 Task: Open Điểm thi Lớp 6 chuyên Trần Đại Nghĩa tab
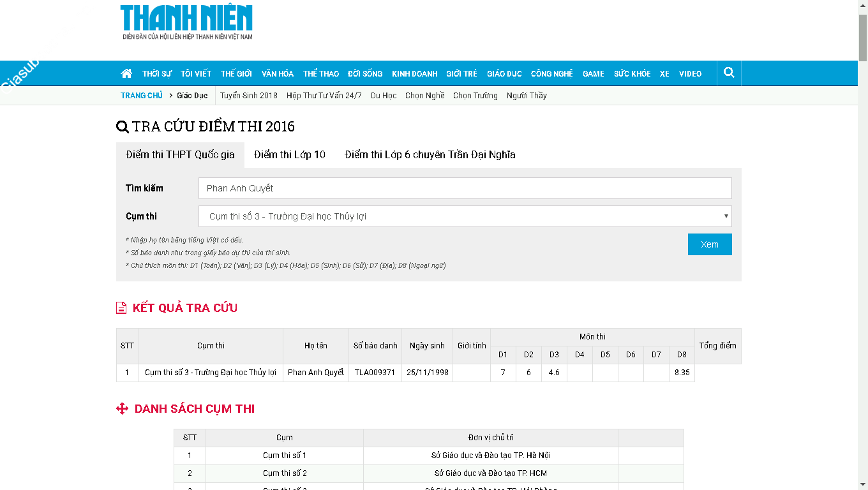pos(430,154)
